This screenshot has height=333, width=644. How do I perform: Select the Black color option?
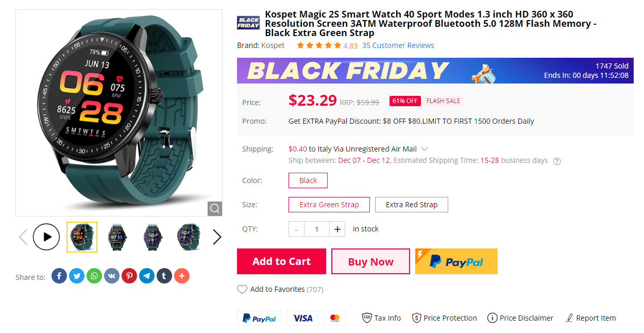(x=308, y=180)
